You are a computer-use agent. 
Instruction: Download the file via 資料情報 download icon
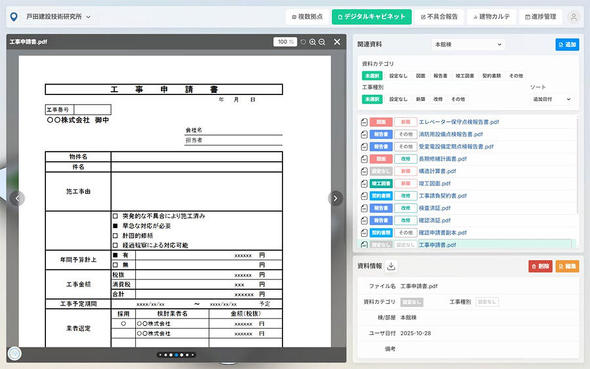(391, 266)
